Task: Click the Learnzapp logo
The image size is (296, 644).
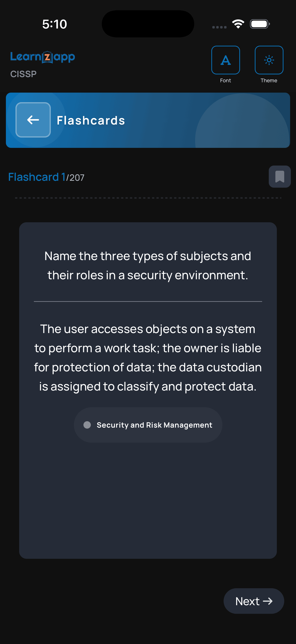Action: tap(42, 57)
